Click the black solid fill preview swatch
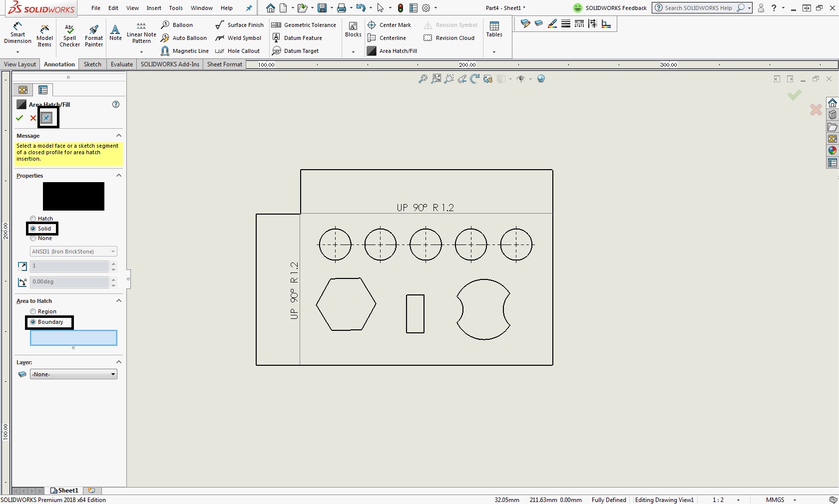The height and width of the screenshot is (504, 839). coord(73,196)
